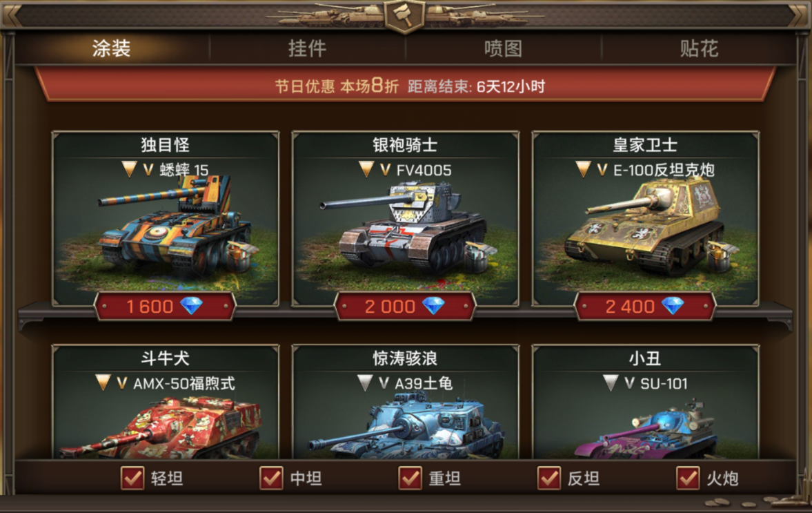Click the gold triangle next to 蟋蟀 15
This screenshot has width=812, height=513.
pos(129,169)
